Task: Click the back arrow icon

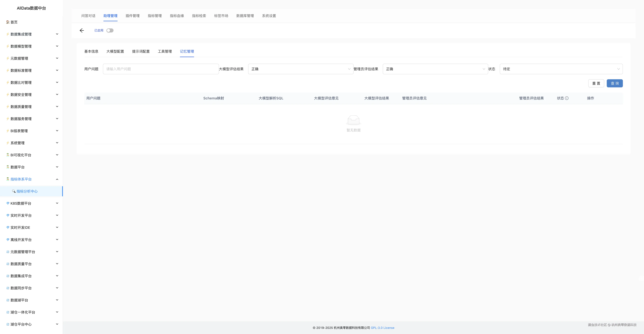Action: (82, 30)
